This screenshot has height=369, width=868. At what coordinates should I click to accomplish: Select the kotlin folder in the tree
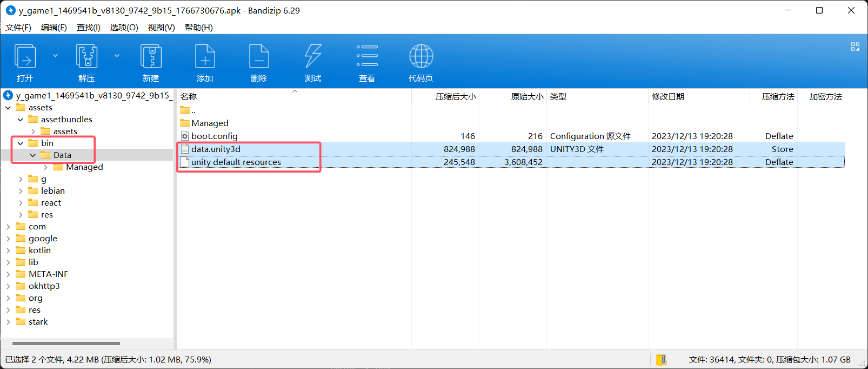[39, 251]
